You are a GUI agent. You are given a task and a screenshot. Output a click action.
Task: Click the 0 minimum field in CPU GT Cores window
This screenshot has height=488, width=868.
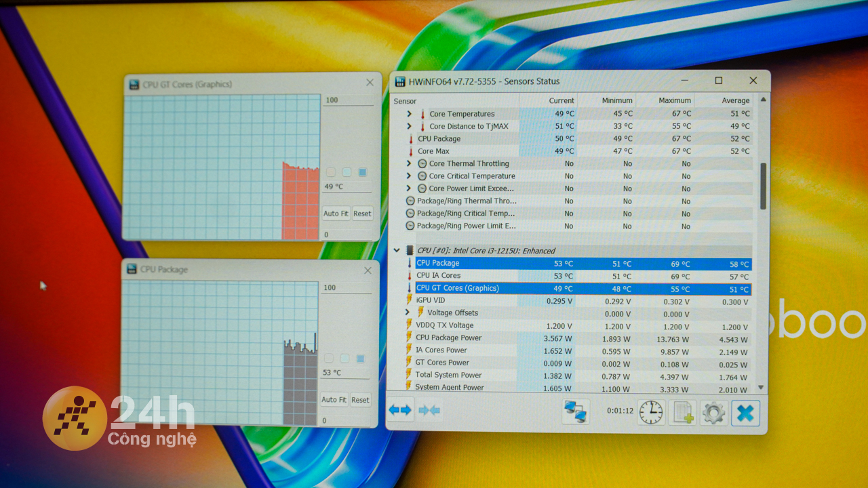[x=347, y=235]
